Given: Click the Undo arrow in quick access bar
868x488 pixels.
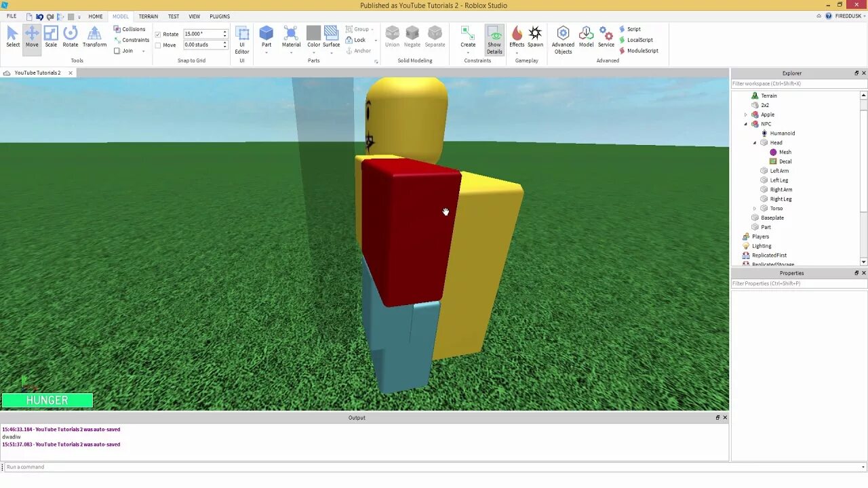Looking at the screenshot, I should tap(39, 16).
